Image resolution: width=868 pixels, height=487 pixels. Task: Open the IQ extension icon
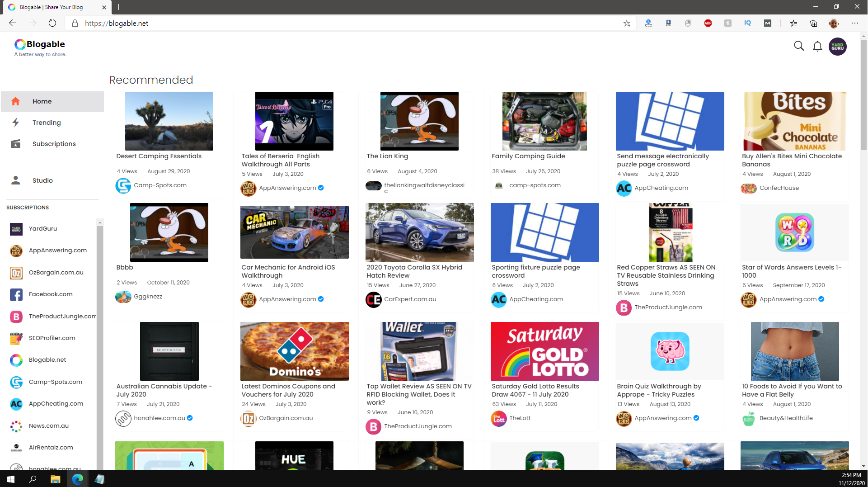[x=748, y=23]
